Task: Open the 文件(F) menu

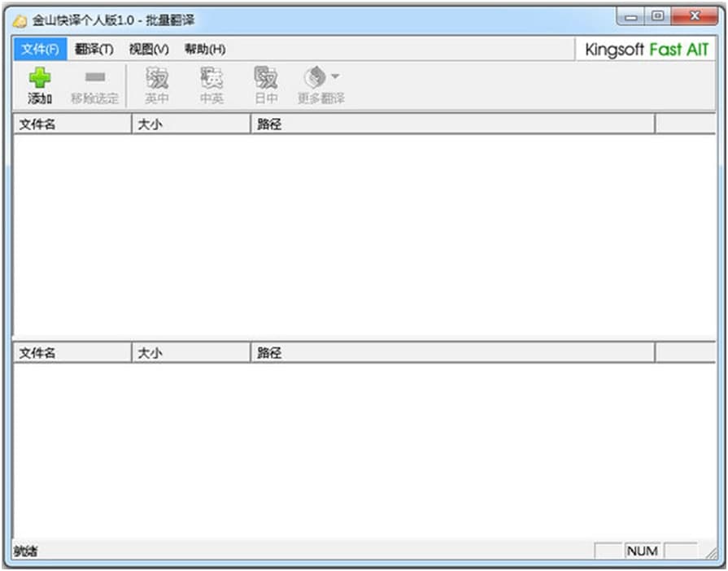Action: pyautogui.click(x=41, y=49)
